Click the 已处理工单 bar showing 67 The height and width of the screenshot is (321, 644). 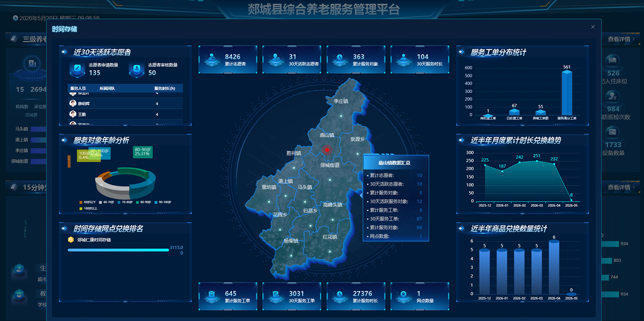pos(514,112)
